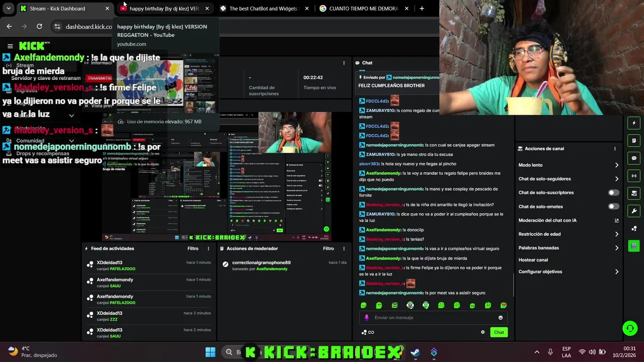
Task: Click ESP LAA language indicator
Action: pos(567,352)
